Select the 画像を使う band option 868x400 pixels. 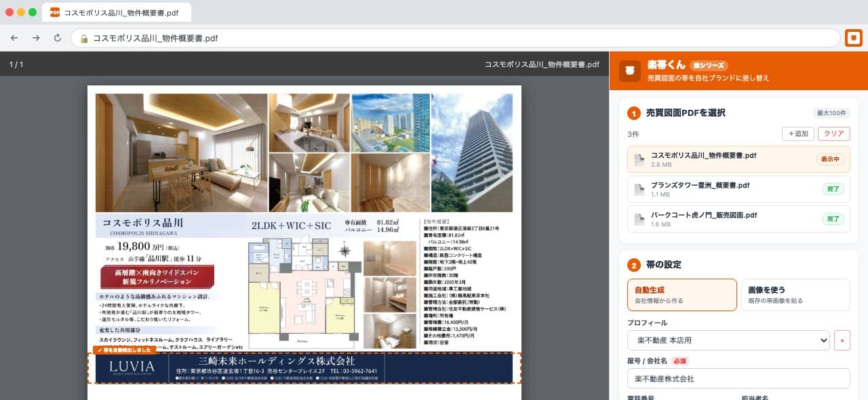(x=795, y=295)
